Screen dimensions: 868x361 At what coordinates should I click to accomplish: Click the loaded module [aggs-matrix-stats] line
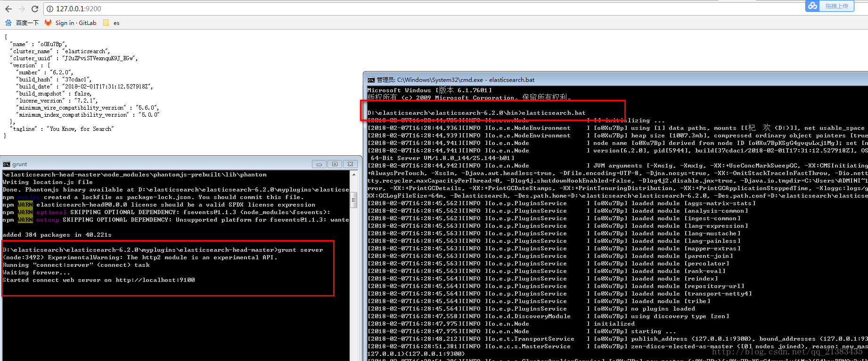click(x=561, y=203)
